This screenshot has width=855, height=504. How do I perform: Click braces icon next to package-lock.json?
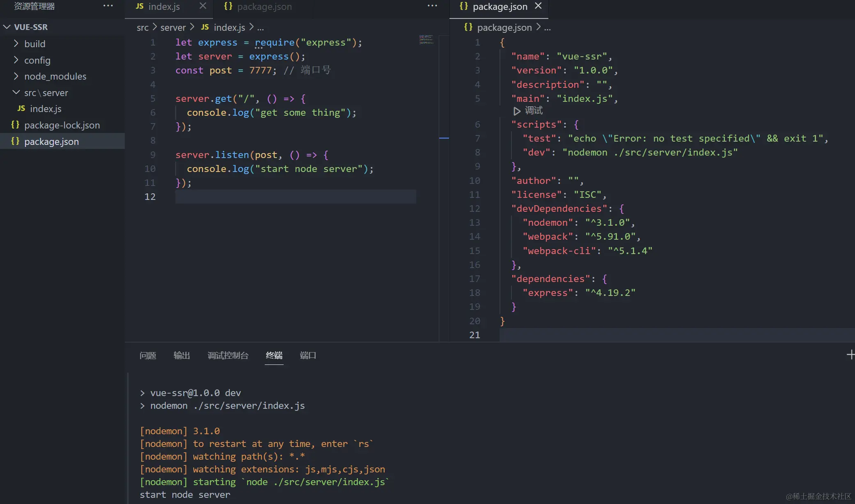pos(15,125)
